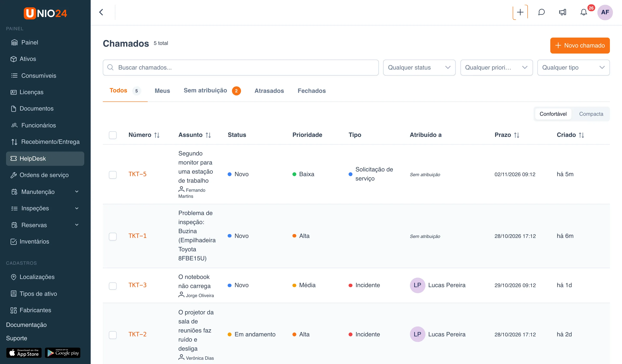Switch to the Atrasados tab

(x=269, y=90)
